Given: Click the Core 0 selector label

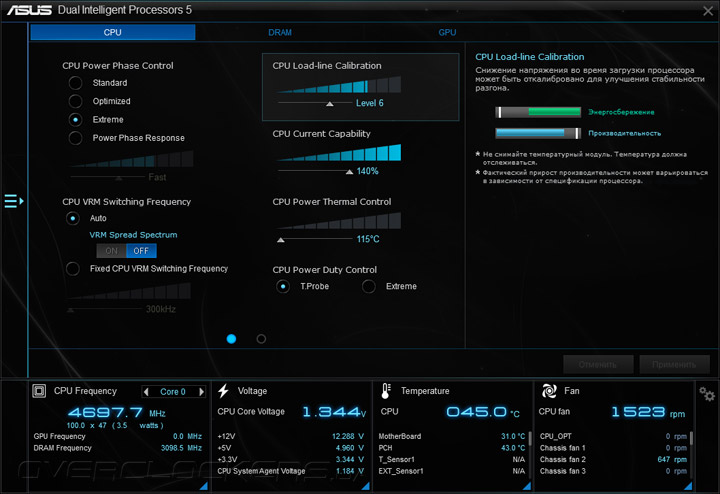Looking at the screenshot, I should [x=173, y=392].
